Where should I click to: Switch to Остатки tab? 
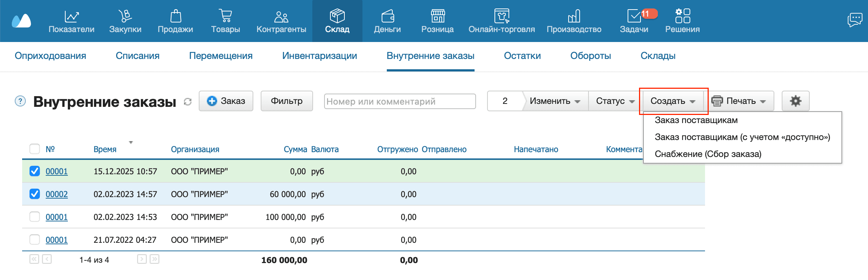(522, 56)
